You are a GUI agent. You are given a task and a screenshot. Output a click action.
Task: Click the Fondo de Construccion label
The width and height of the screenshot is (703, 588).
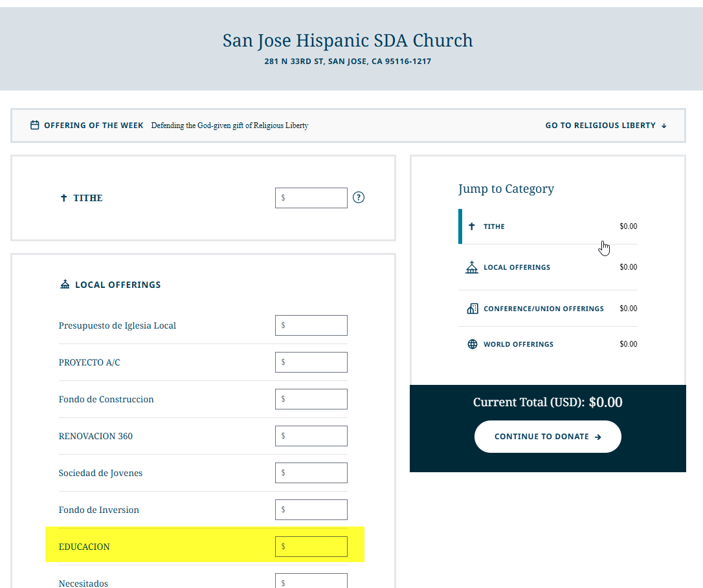point(106,399)
